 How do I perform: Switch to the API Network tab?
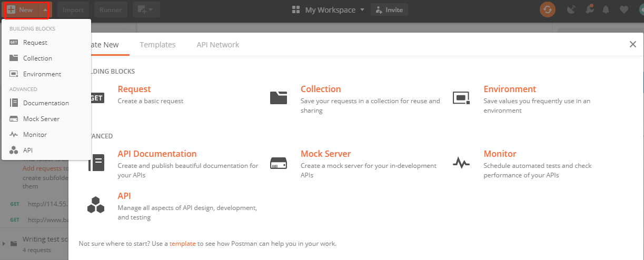(x=217, y=45)
